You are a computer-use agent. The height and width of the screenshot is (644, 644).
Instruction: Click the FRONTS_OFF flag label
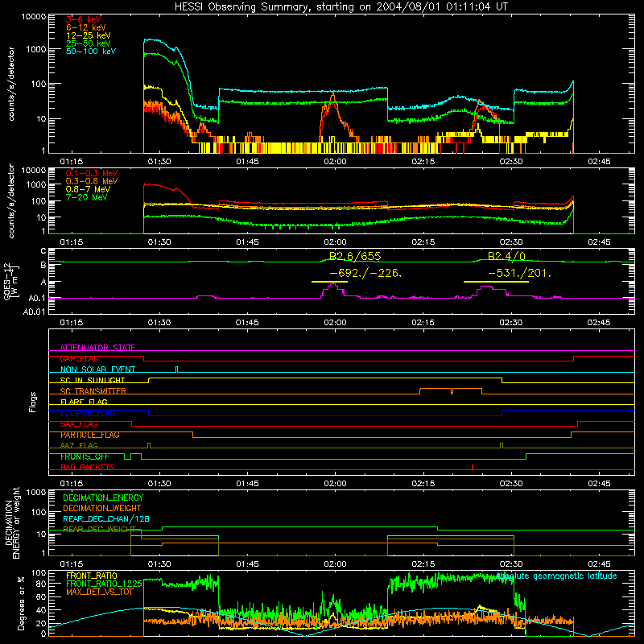(85, 456)
